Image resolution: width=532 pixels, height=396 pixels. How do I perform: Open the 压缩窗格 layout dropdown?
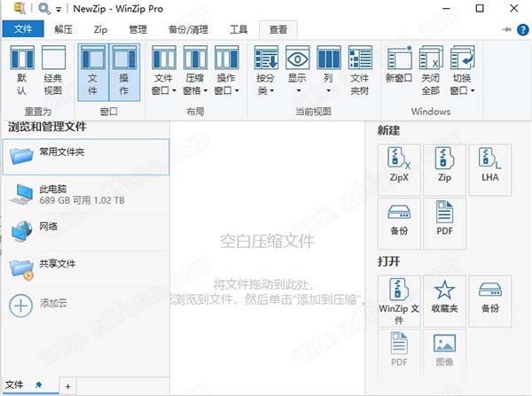pyautogui.click(x=195, y=71)
